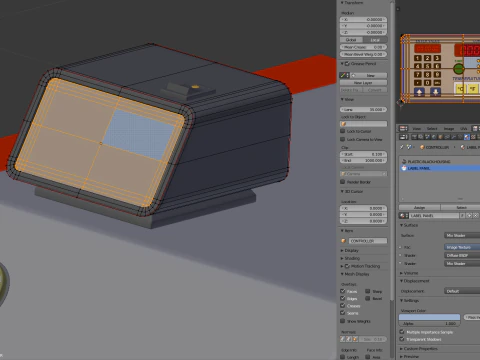
Task: Open the Fac Image Texture dropdown
Action: [x=462, y=247]
